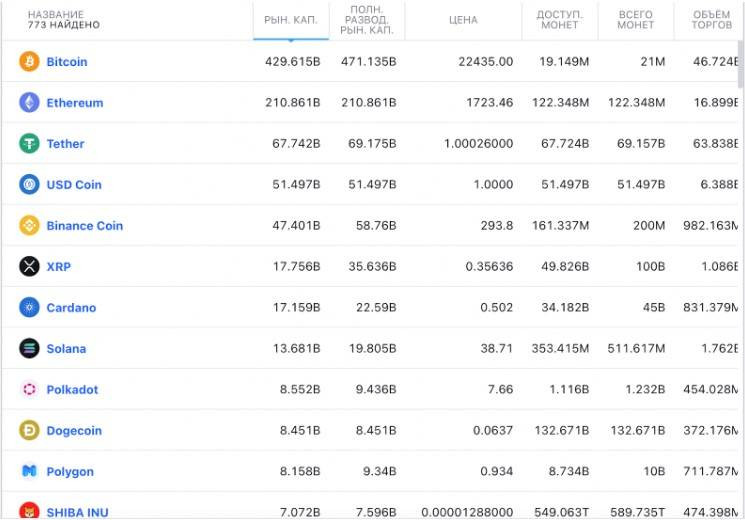Select Bitcoin diluted market cap 471.135B
This screenshot has width=745, height=520.
(369, 62)
